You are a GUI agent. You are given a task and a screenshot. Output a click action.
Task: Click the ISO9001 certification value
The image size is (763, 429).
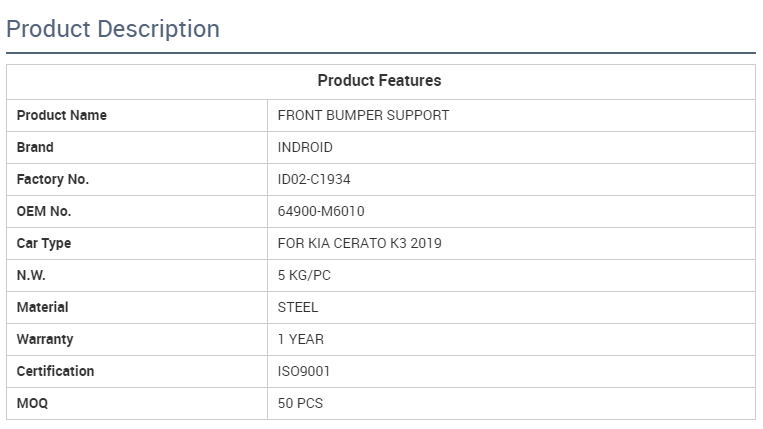pyautogui.click(x=304, y=371)
